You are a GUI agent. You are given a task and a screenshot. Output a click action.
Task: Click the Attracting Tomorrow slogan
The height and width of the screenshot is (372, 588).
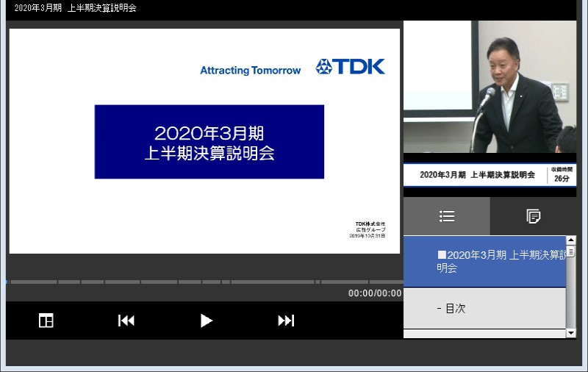pos(250,70)
